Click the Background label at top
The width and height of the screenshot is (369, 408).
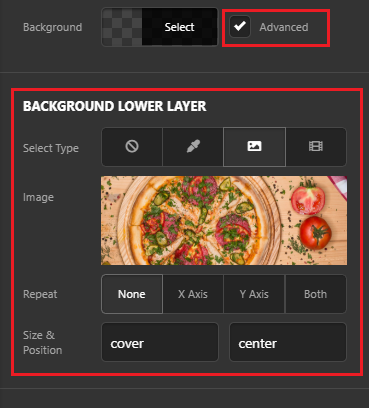click(x=53, y=27)
